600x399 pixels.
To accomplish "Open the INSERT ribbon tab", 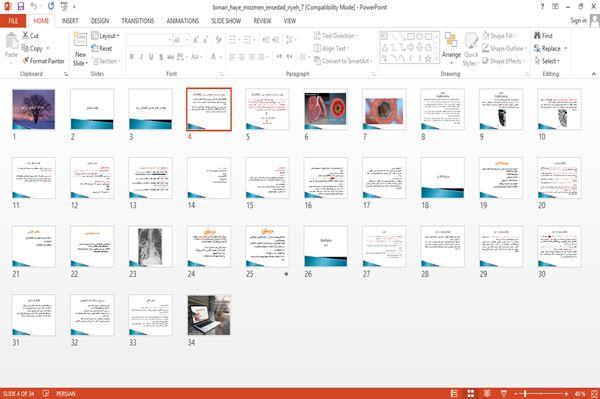I will [x=70, y=21].
